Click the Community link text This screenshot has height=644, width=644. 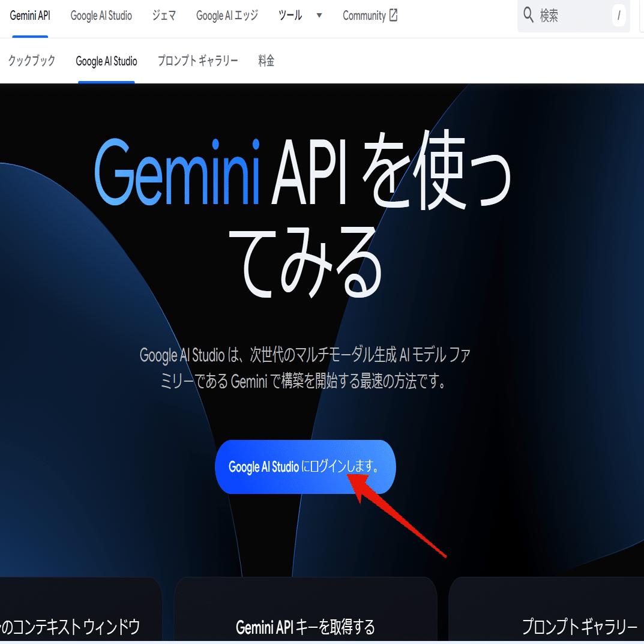(x=365, y=16)
